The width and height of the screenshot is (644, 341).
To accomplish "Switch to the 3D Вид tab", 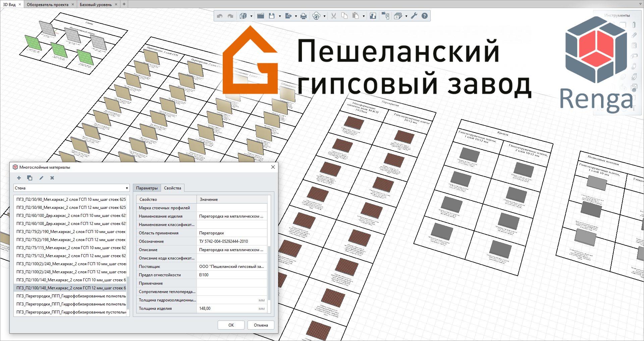I will click(9, 4).
